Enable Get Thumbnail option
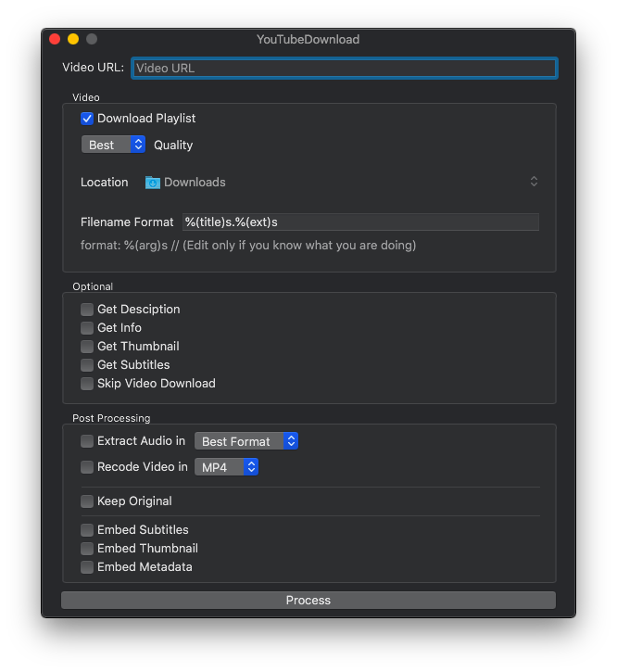Image resolution: width=617 pixels, height=672 pixels. pos(87,347)
